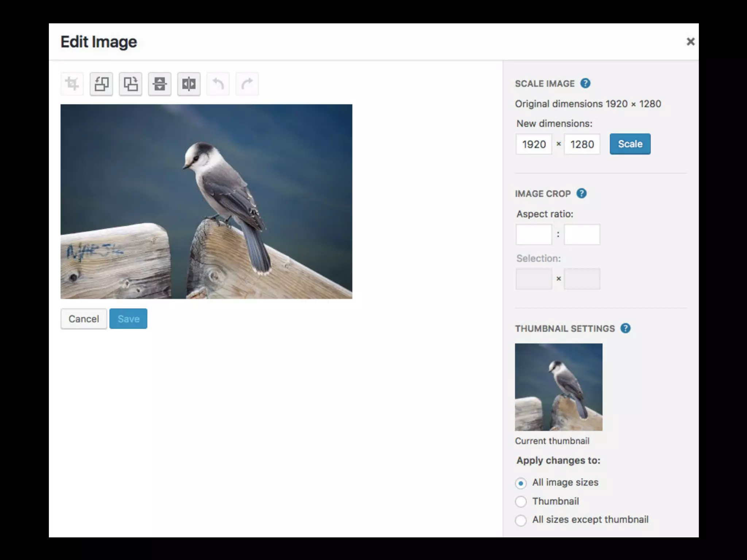747x560 pixels.
Task: Flip the image vertically
Action: click(x=160, y=84)
